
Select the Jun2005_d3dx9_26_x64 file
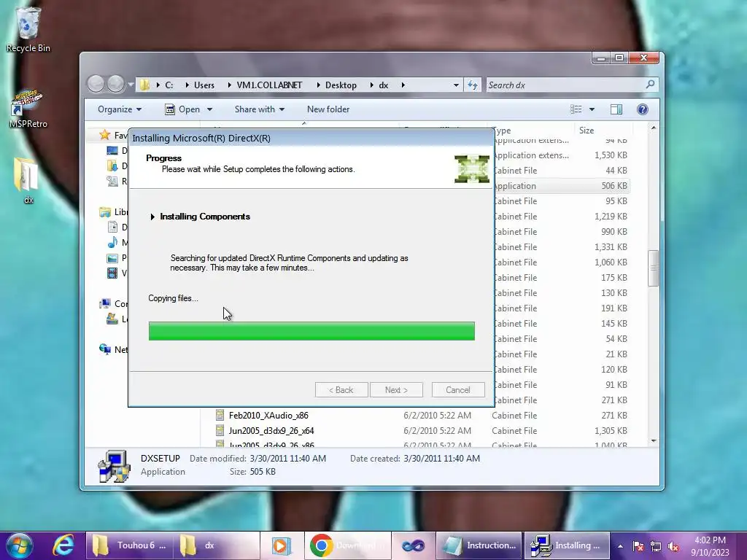271,430
